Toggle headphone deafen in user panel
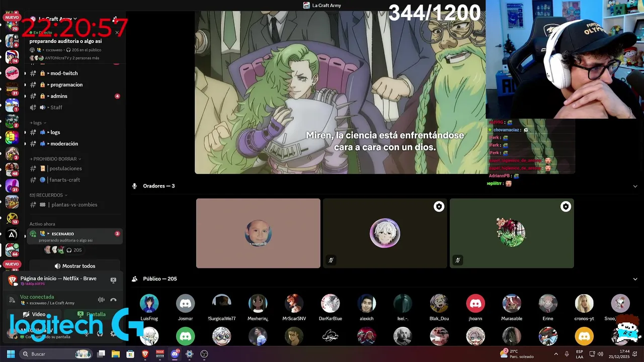The height and width of the screenshot is (362, 644). point(100,333)
